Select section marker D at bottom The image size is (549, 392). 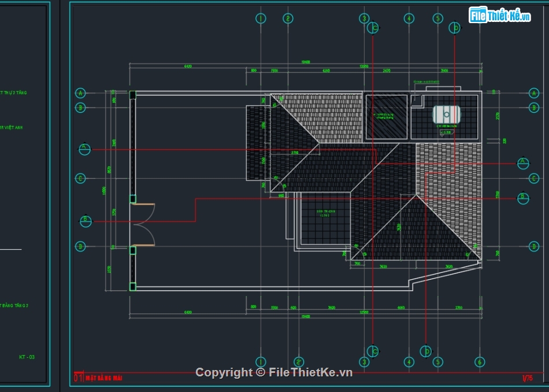point(426,351)
